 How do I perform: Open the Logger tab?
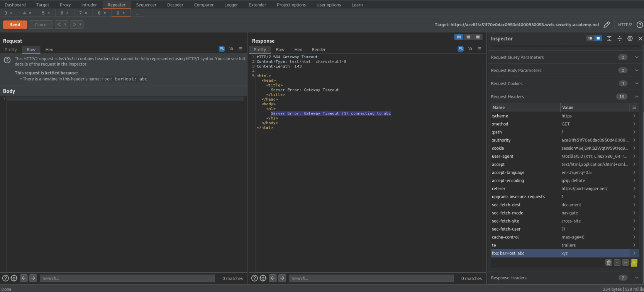click(x=231, y=5)
